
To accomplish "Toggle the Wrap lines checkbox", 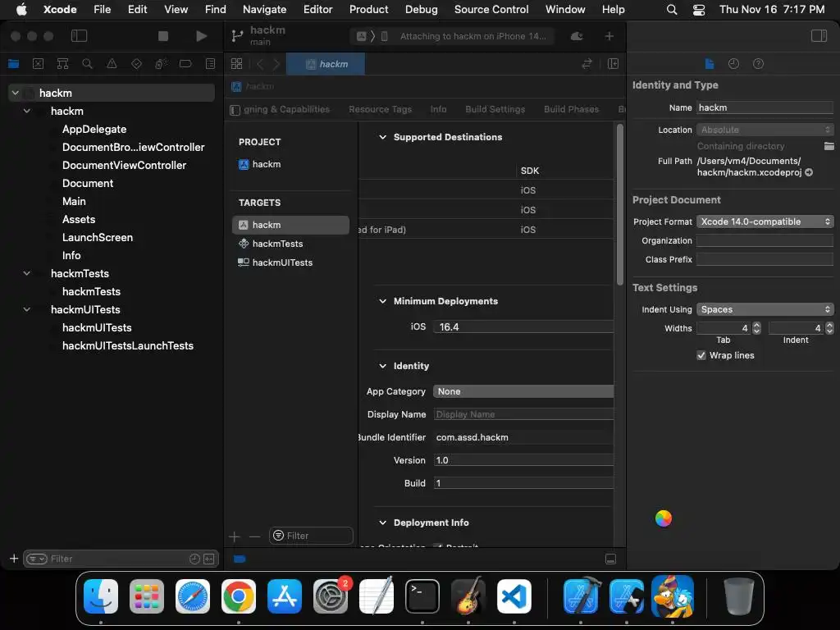I will [x=701, y=355].
